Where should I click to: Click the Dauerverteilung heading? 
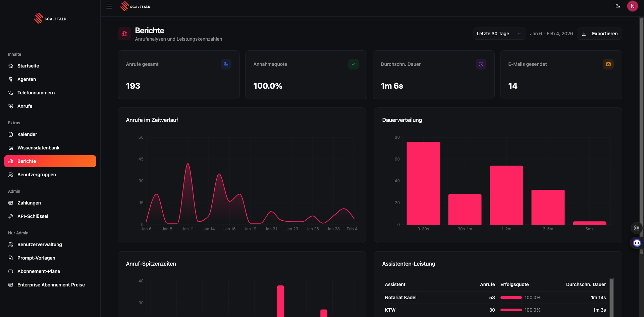(x=402, y=120)
